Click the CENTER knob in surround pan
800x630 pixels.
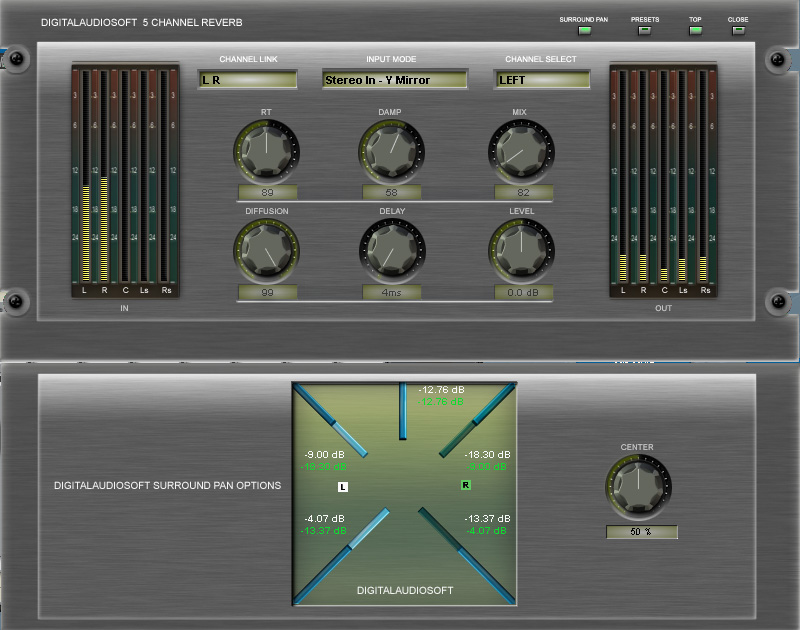[x=638, y=487]
